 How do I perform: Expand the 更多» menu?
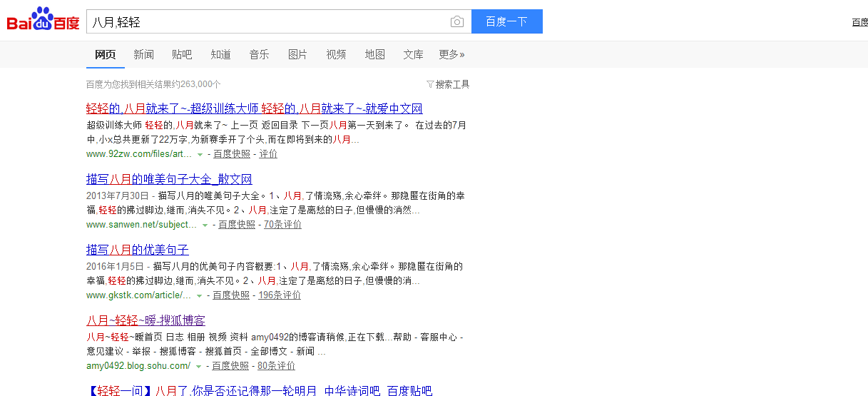[451, 54]
